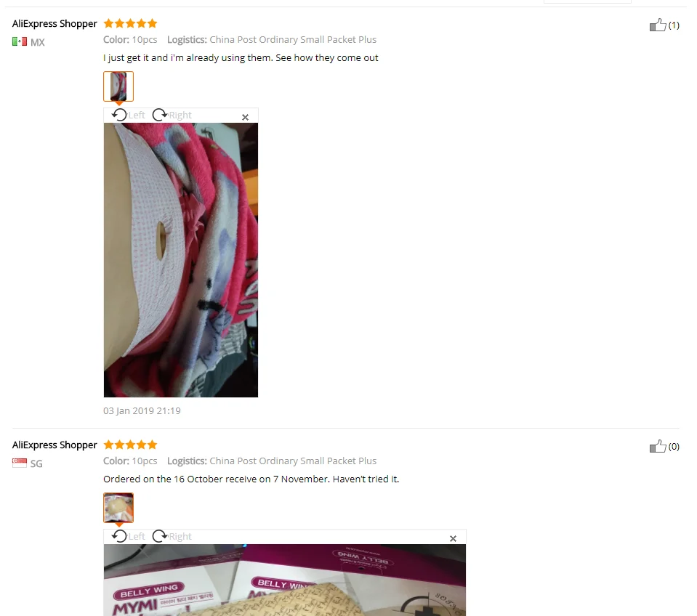The height and width of the screenshot is (616, 697).
Task: Rotate second review photo left
Action: (x=128, y=537)
